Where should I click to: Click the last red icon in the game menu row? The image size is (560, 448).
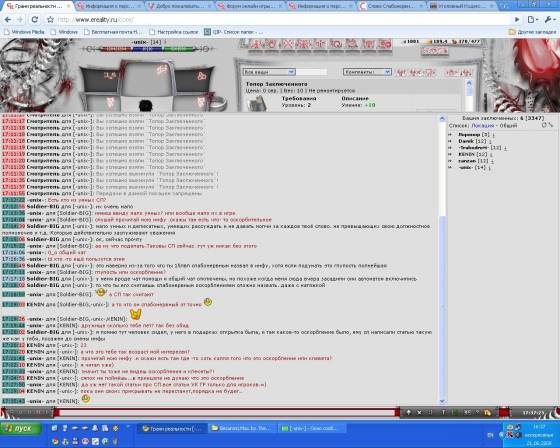(x=385, y=44)
